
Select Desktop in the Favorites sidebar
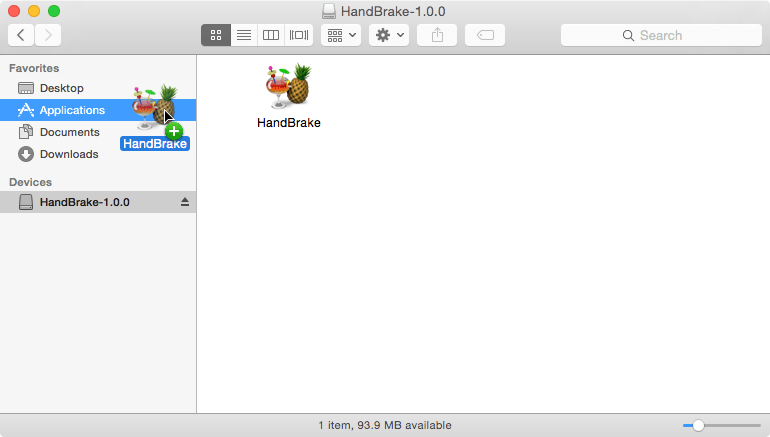61,88
